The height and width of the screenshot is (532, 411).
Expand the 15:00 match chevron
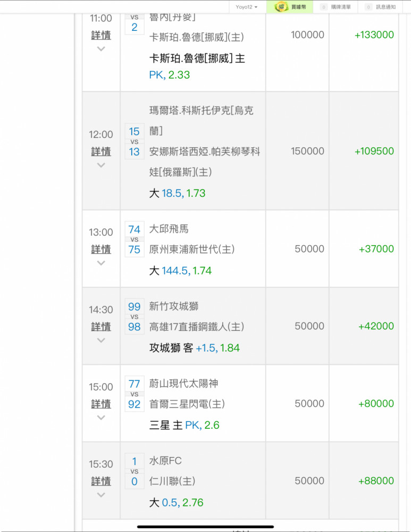coord(101,418)
